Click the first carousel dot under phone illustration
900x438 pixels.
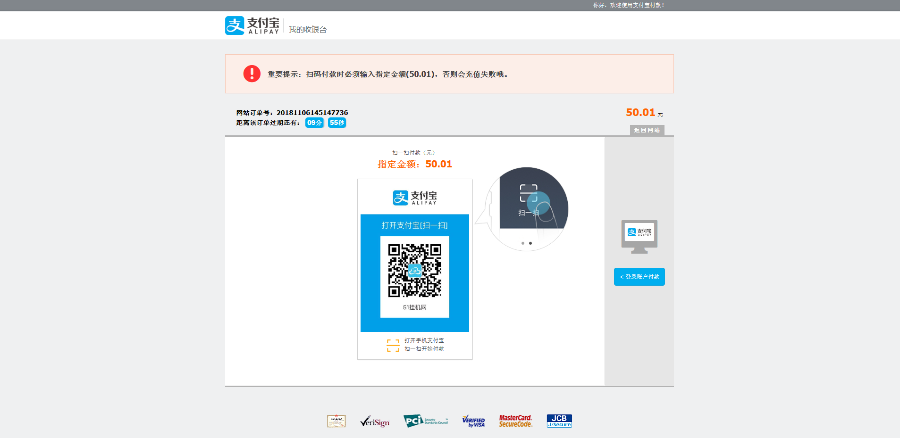[x=522, y=243]
